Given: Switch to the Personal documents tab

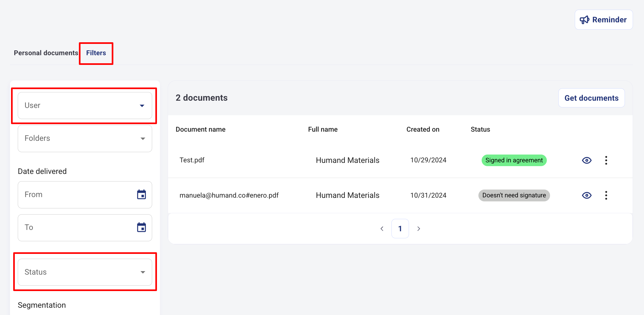Looking at the screenshot, I should 46,53.
